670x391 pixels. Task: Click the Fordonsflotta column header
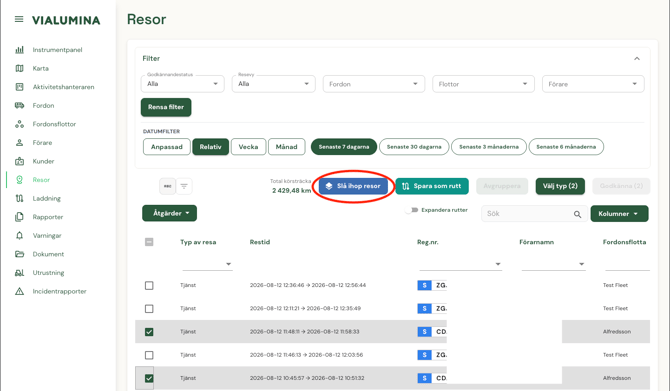click(624, 242)
